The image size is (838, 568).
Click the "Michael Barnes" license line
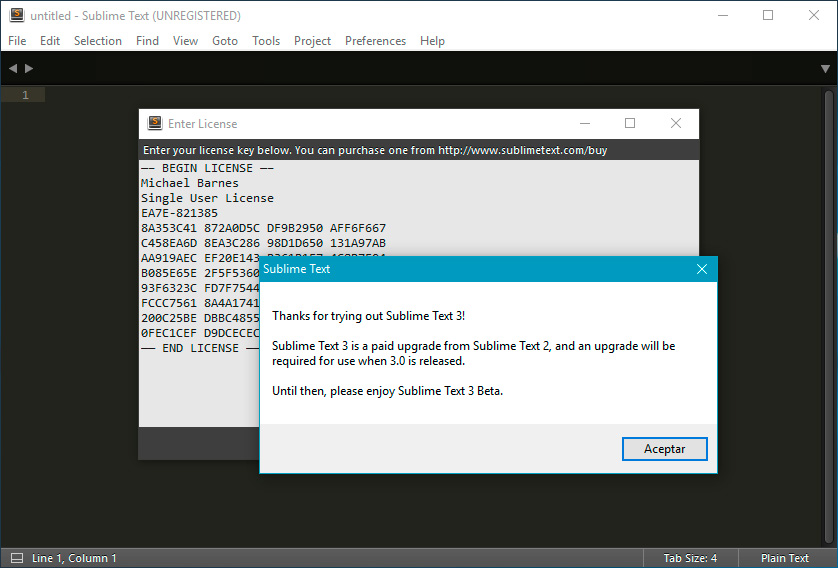(x=190, y=183)
